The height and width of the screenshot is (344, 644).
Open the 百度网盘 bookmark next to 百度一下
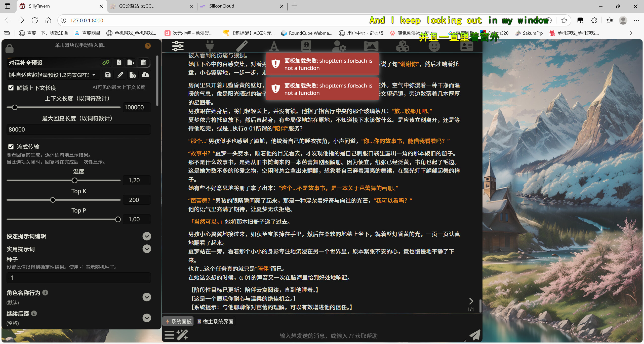88,33
